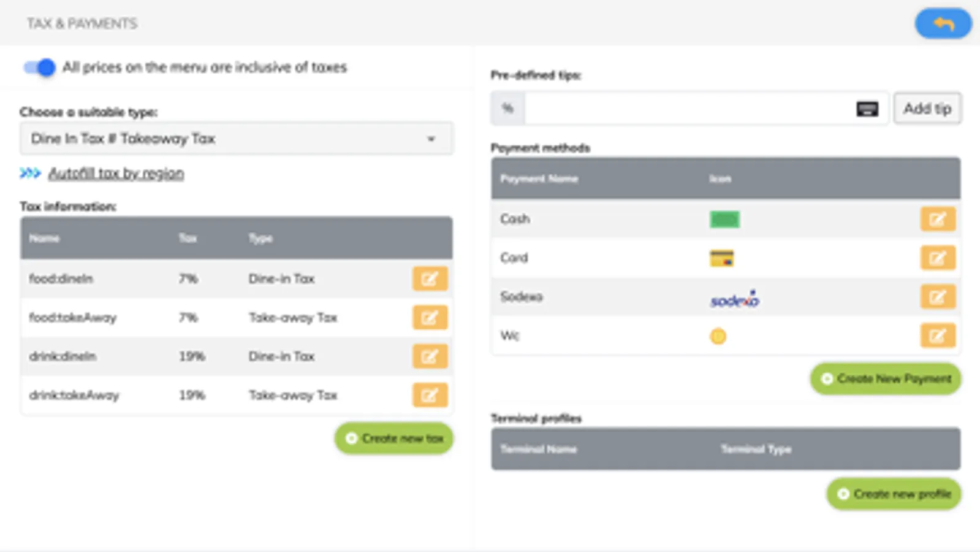Click the blue back arrow button
This screenshot has width=980, height=552.
point(943,24)
